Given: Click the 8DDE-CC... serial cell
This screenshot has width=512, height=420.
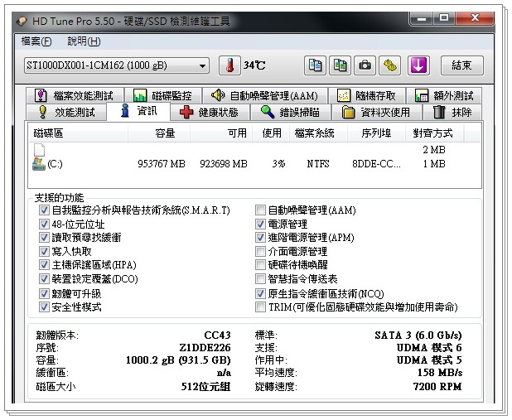Looking at the screenshot, I should [376, 164].
